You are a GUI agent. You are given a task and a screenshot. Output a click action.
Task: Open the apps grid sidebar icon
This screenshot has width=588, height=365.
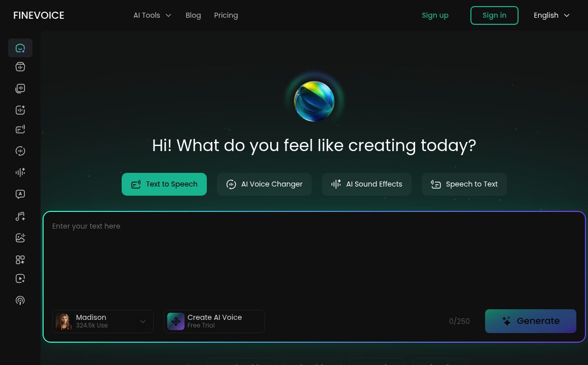click(x=20, y=260)
